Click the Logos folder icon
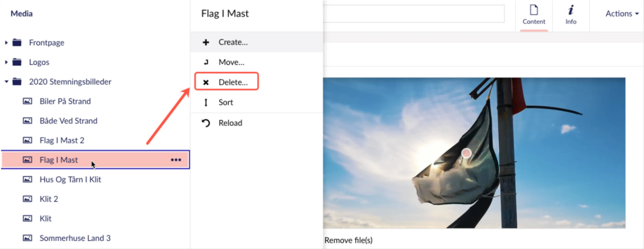Screen dimensions: 644x249 [x=17, y=62]
